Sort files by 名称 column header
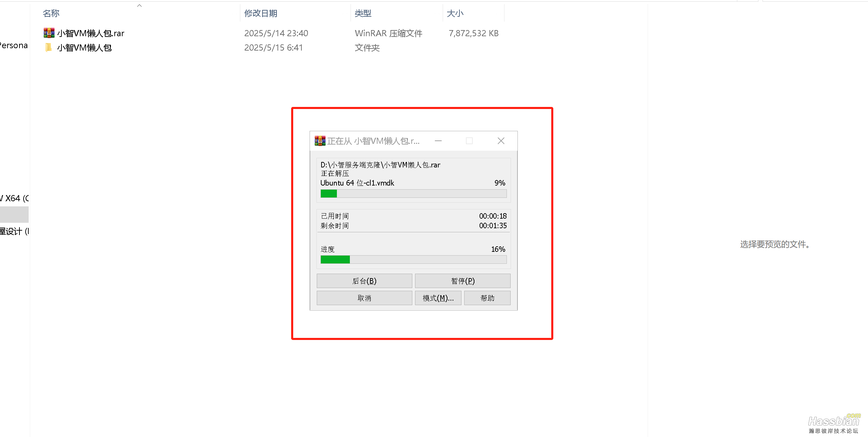Viewport: 868px width, 437px height. (51, 13)
